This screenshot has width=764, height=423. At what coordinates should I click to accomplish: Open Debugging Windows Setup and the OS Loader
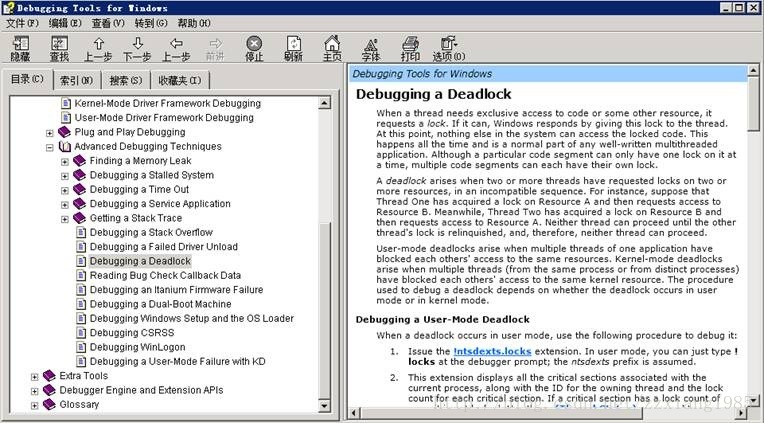[192, 318]
